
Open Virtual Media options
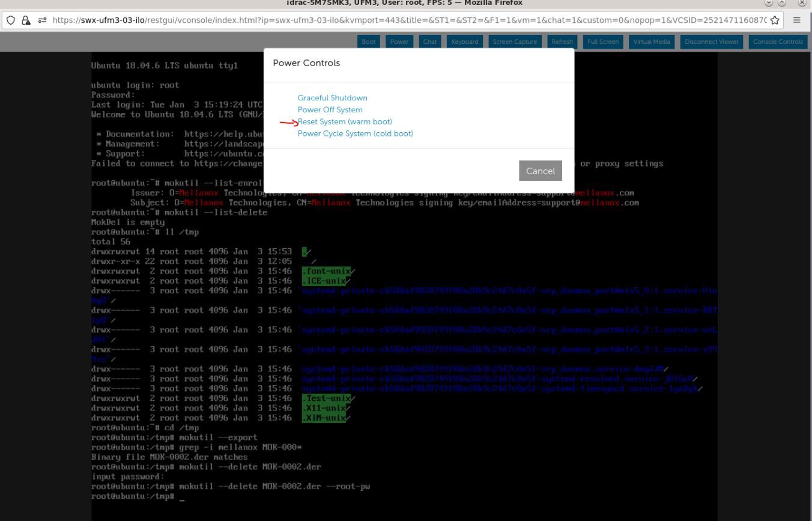[651, 41]
